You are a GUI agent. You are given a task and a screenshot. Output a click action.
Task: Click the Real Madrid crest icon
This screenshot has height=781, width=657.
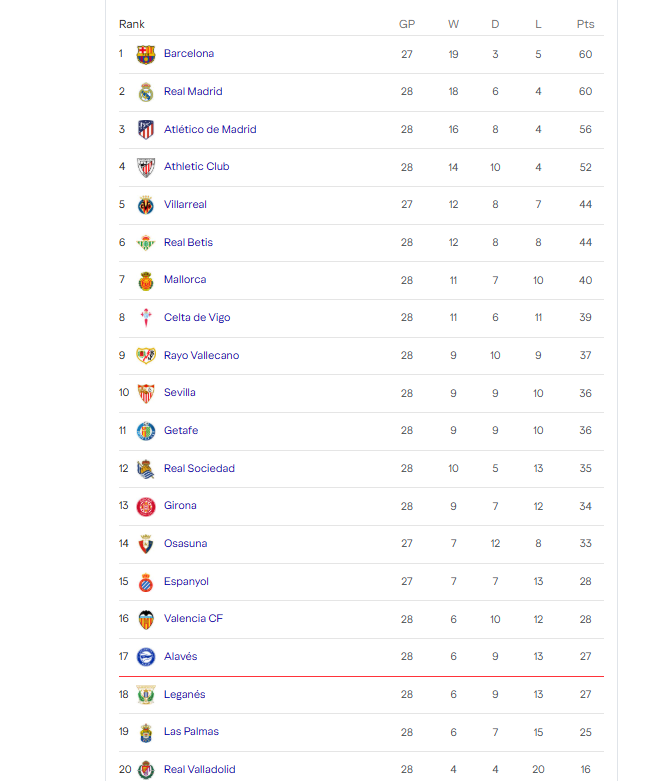[x=146, y=92]
